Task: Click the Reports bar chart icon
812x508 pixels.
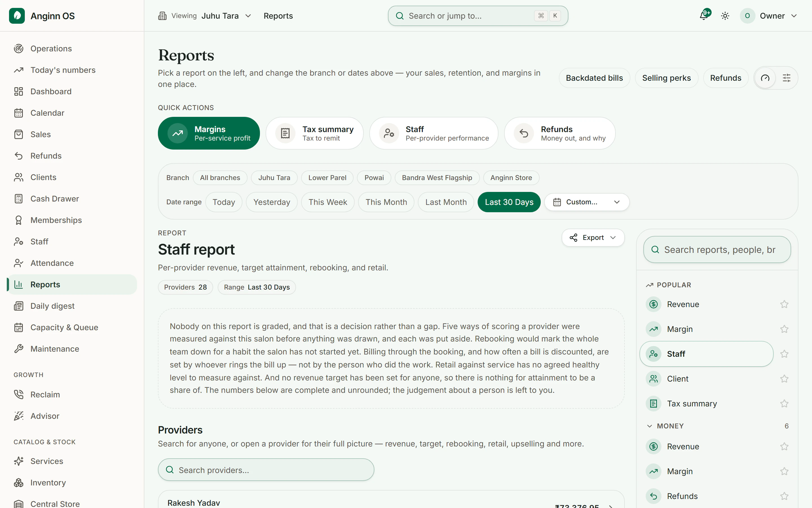Action: pyautogui.click(x=19, y=284)
